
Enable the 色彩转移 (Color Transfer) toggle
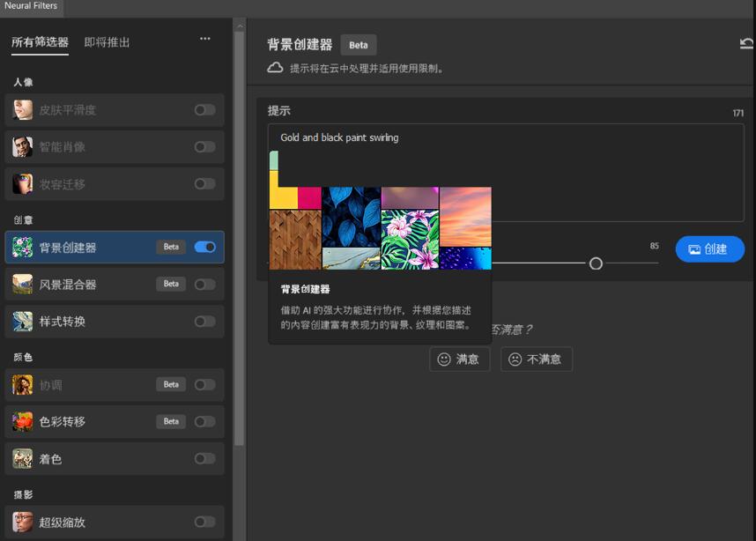(204, 421)
